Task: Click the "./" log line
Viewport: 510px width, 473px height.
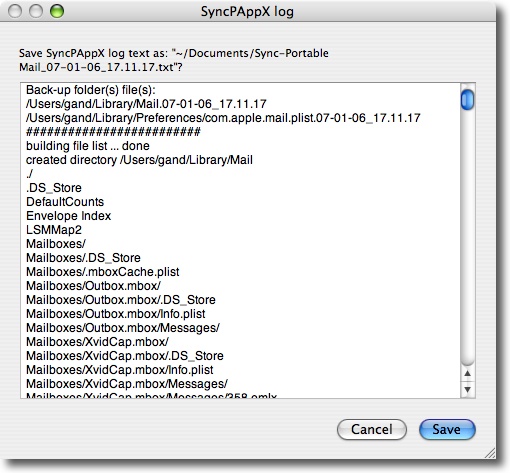Action: click(29, 174)
